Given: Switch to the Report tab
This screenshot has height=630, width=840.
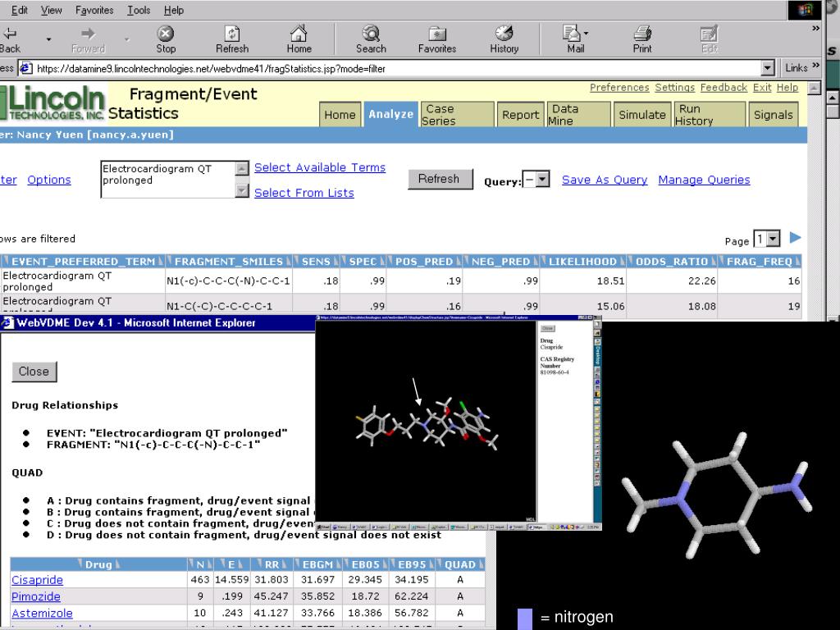Looking at the screenshot, I should pyautogui.click(x=520, y=115).
